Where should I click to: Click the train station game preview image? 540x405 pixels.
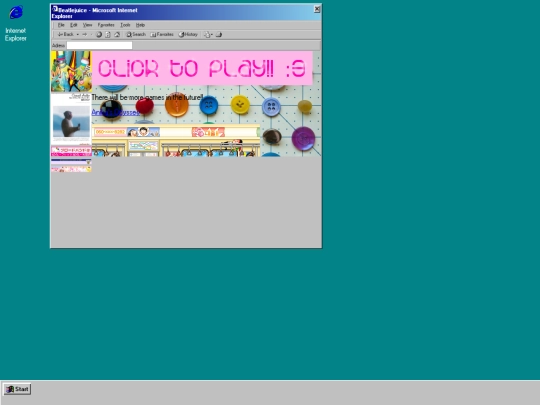[x=176, y=141]
